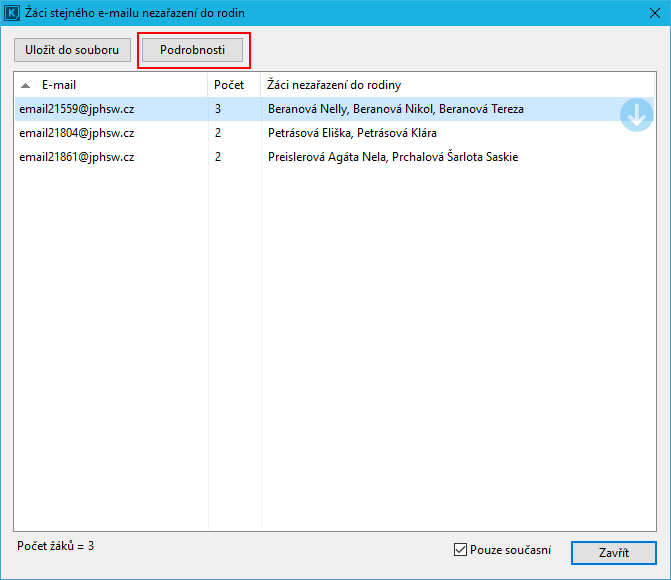The width and height of the screenshot is (671, 580).
Task: Toggle the Pouze současní checkbox
Action: pos(461,549)
